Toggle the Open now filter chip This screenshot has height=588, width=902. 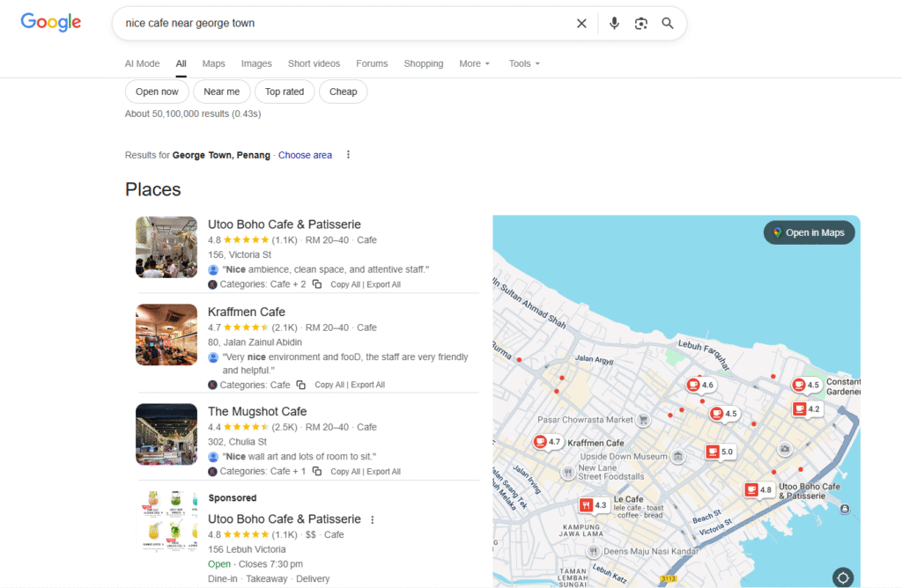(157, 92)
